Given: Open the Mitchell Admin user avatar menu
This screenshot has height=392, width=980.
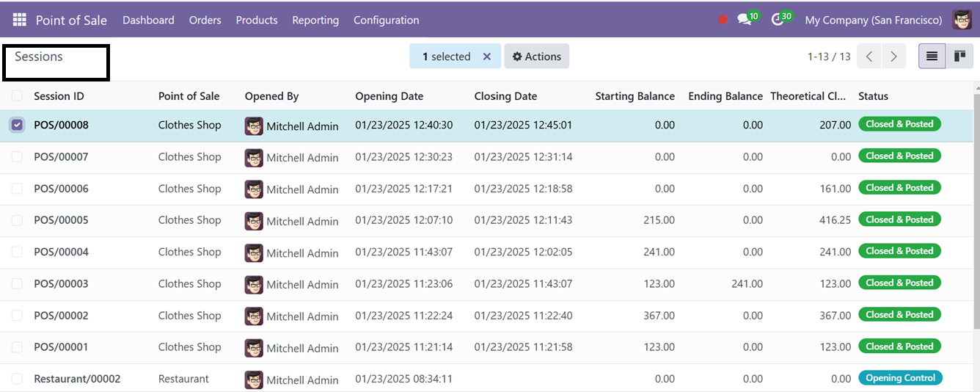Looking at the screenshot, I should 962,20.
